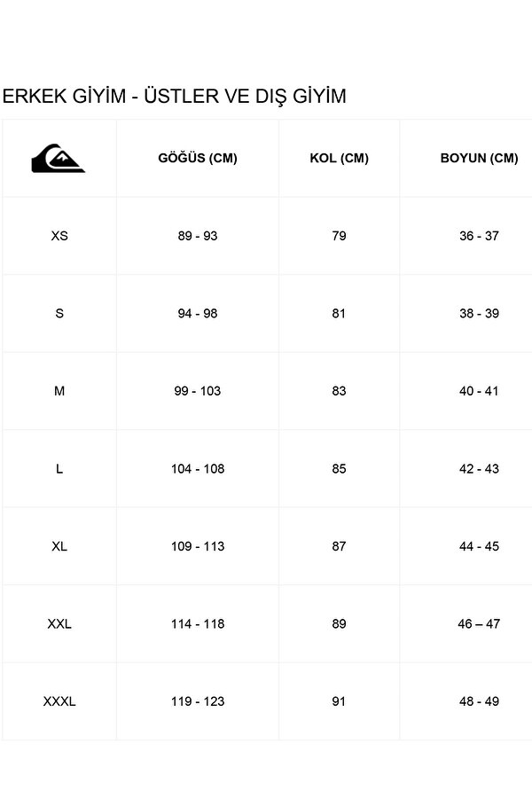Click the sleeve length value 87
Image resolution: width=532 pixels, height=798 pixels.
point(339,546)
